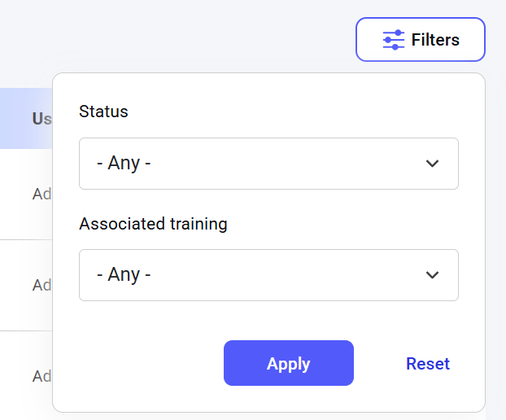The image size is (506, 420).
Task: Click the Associated training field label
Action: (x=153, y=224)
